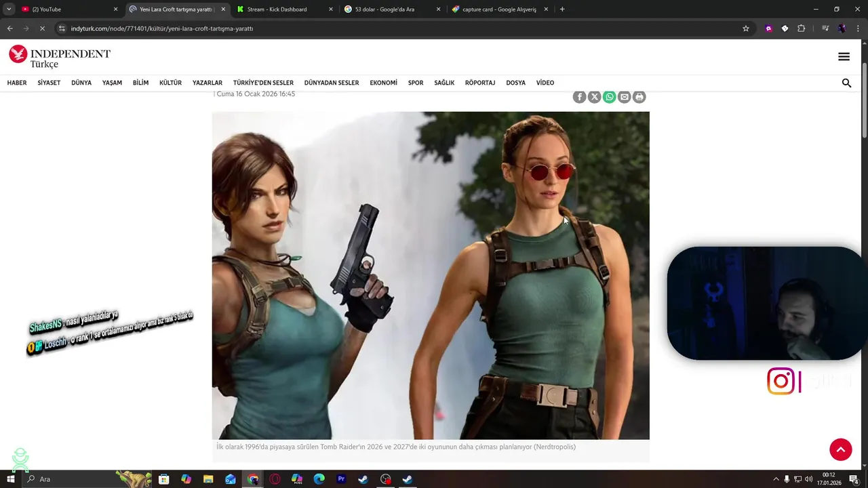The width and height of the screenshot is (868, 488).
Task: Expand hidden system tray icons
Action: [777, 479]
